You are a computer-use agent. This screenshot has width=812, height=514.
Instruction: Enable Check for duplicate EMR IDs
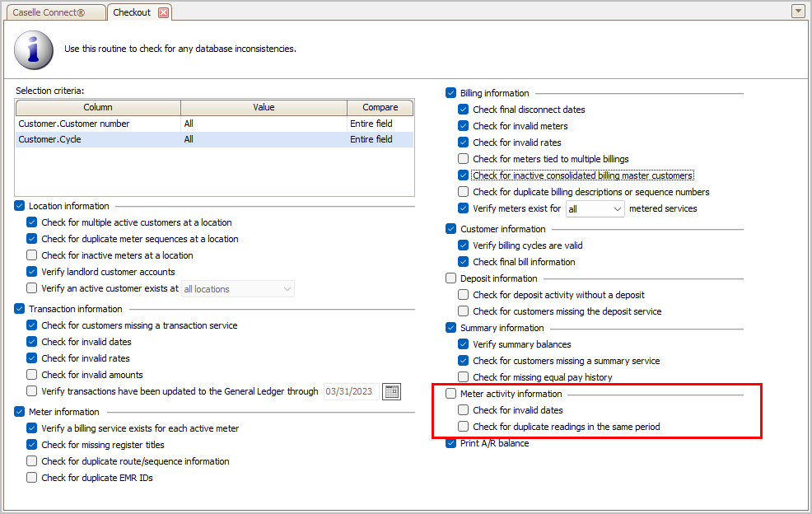pos(32,478)
